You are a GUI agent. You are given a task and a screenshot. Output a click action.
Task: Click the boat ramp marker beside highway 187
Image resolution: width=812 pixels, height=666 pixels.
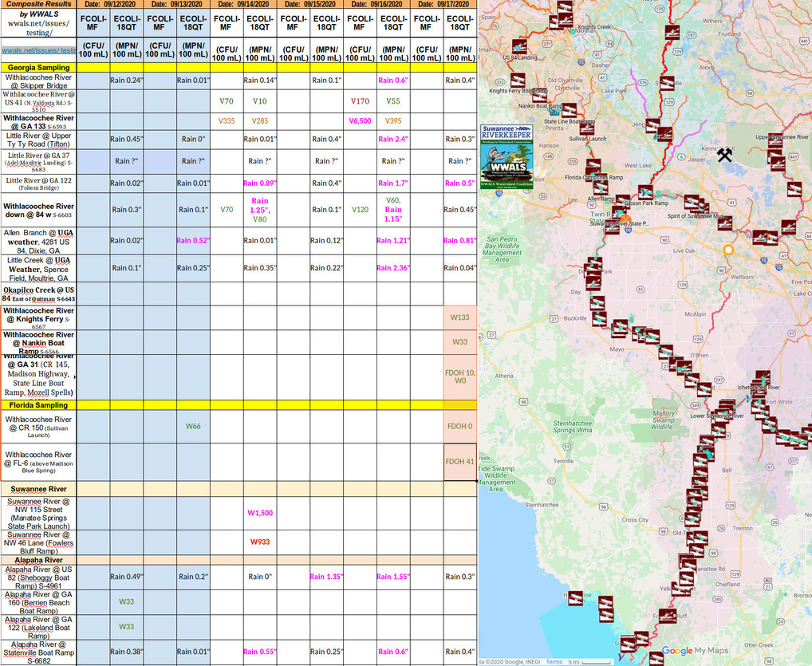[672, 32]
